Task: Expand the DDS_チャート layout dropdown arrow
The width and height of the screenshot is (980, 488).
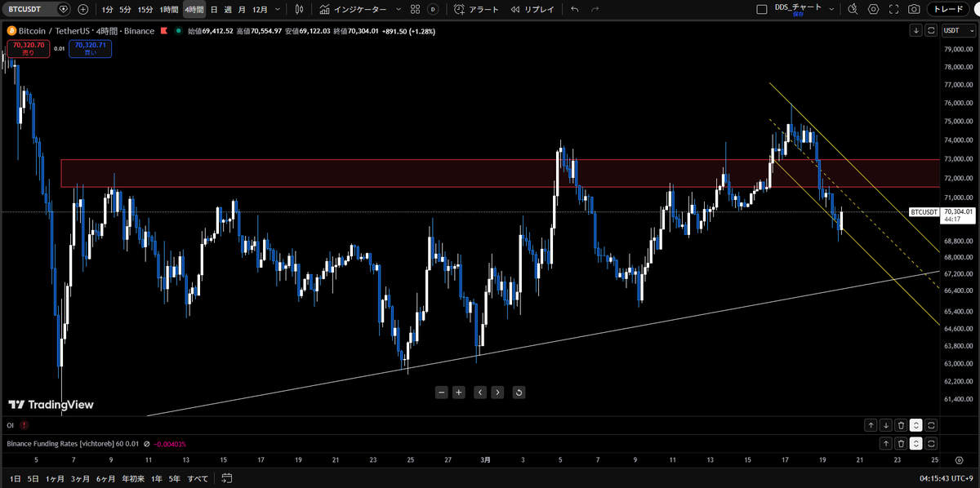Action: [x=831, y=8]
